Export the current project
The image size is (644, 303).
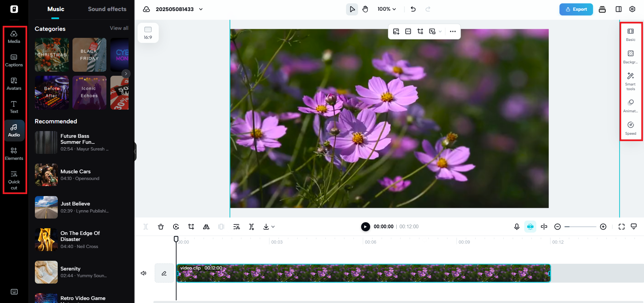pyautogui.click(x=576, y=9)
